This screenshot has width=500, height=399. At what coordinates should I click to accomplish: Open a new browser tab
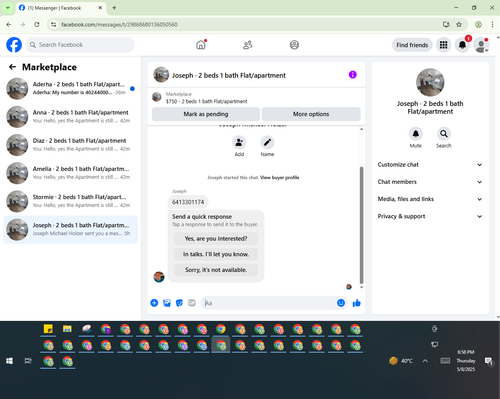pos(114,8)
